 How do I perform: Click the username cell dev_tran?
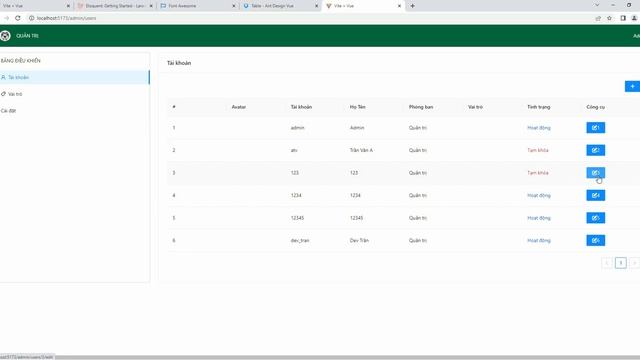click(300, 240)
